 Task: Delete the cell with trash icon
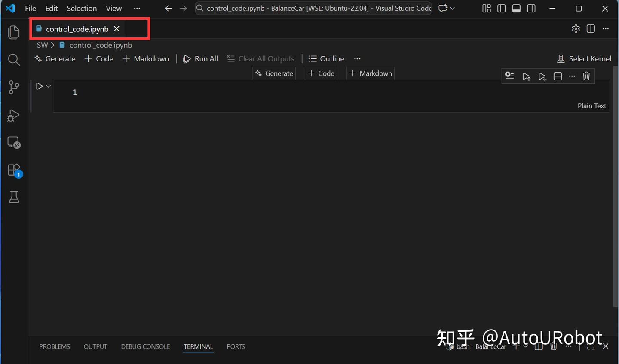click(x=586, y=76)
